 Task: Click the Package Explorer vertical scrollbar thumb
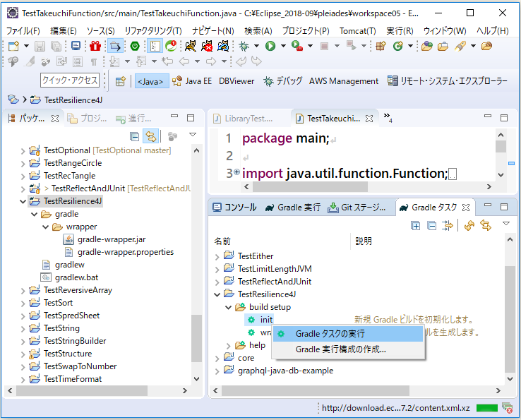point(197,338)
